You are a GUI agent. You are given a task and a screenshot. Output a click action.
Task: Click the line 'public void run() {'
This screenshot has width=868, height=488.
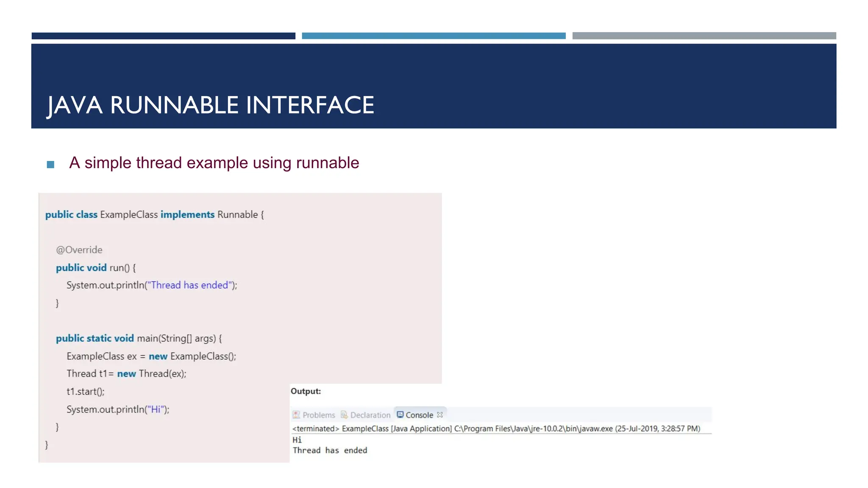pyautogui.click(x=96, y=268)
